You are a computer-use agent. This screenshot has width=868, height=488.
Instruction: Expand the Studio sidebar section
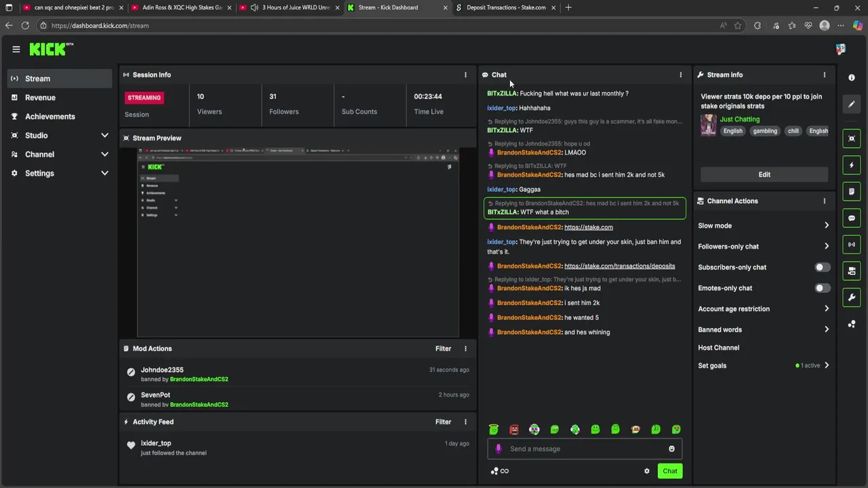click(104, 136)
